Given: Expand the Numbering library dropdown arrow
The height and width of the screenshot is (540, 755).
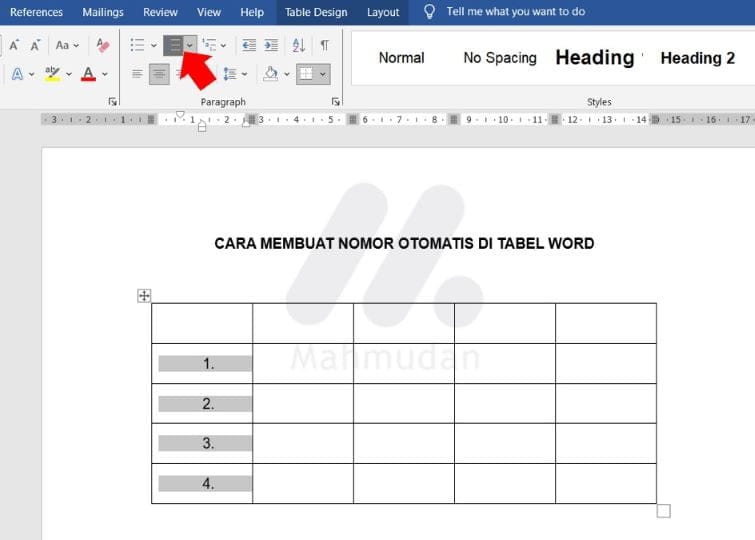Looking at the screenshot, I should (190, 45).
